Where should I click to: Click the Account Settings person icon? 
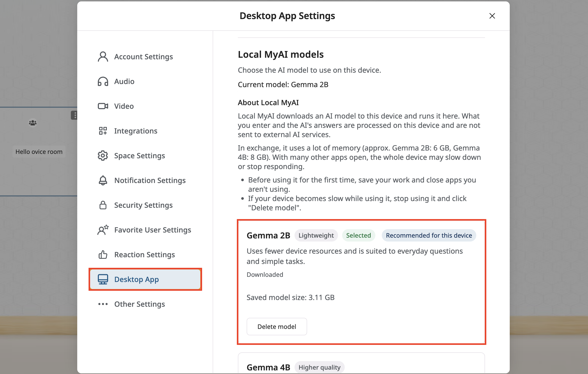(103, 57)
